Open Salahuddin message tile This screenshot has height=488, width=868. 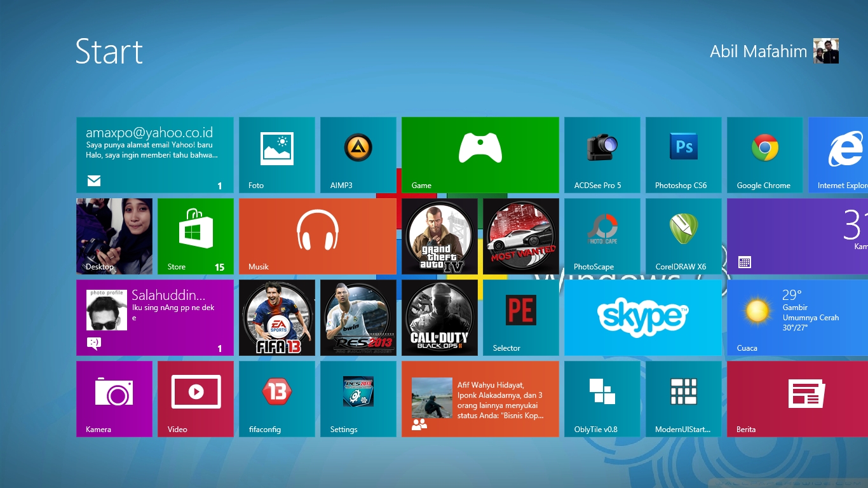click(155, 318)
